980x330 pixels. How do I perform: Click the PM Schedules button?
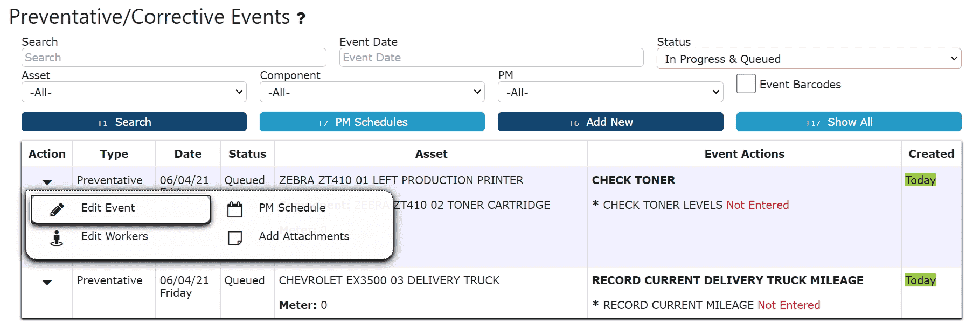click(x=372, y=122)
